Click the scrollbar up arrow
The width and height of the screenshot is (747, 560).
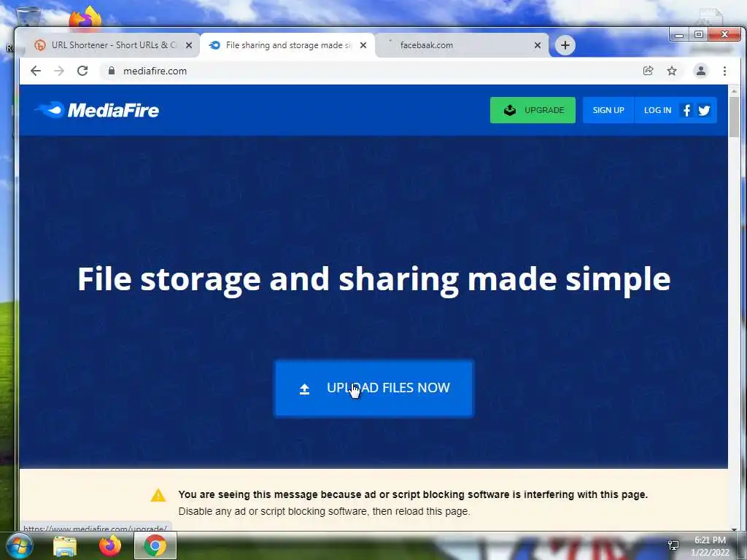[x=734, y=90]
